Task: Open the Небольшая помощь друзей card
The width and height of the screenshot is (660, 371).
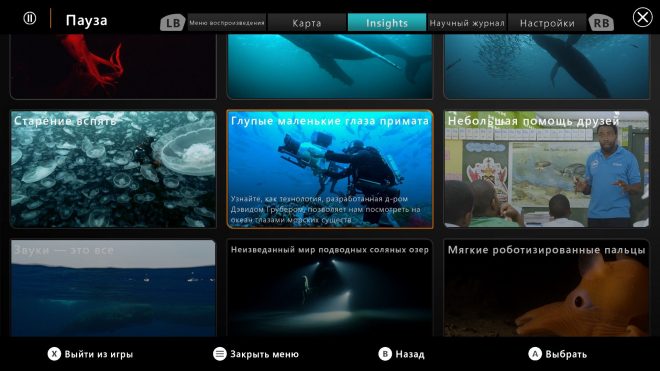Action: click(546, 169)
